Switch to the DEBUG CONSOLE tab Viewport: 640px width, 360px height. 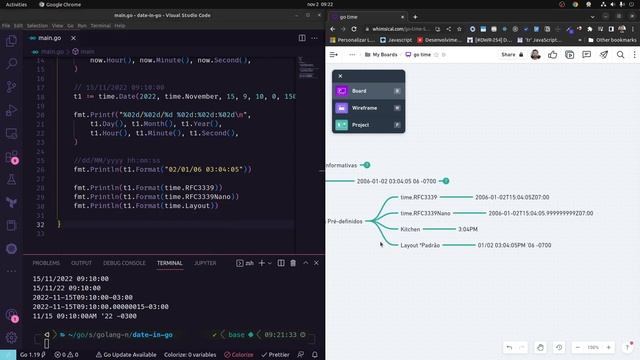(x=124, y=263)
